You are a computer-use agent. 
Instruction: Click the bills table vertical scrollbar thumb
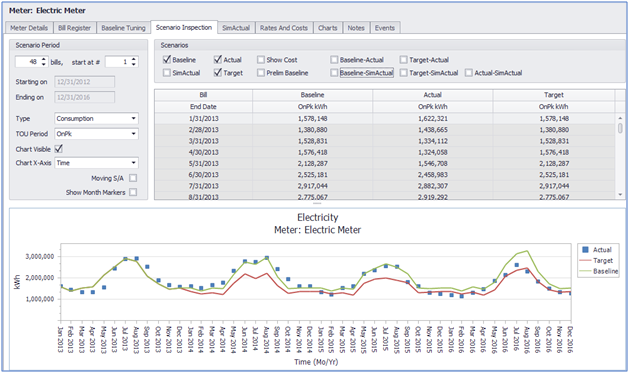(x=621, y=128)
